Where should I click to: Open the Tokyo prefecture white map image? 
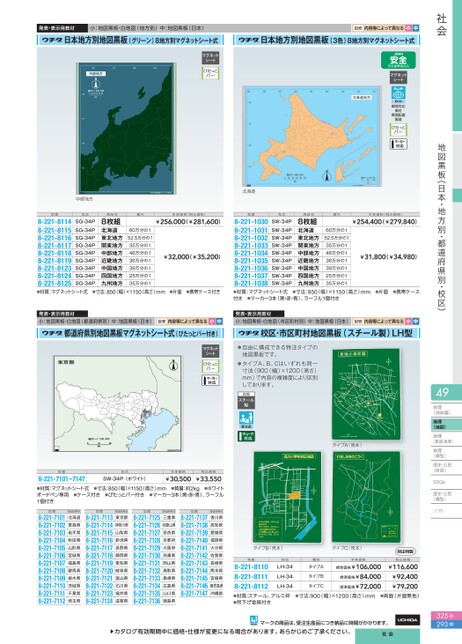point(118,404)
